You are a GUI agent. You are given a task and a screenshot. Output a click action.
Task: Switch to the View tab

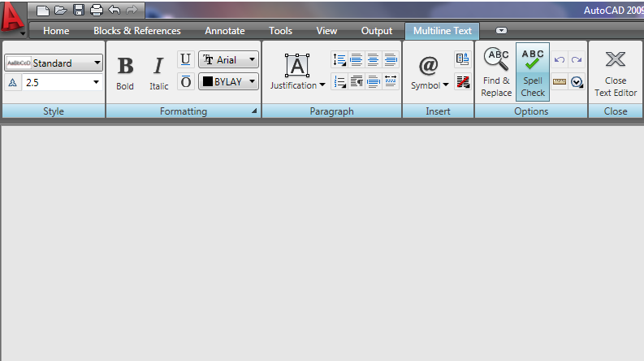[x=326, y=31]
